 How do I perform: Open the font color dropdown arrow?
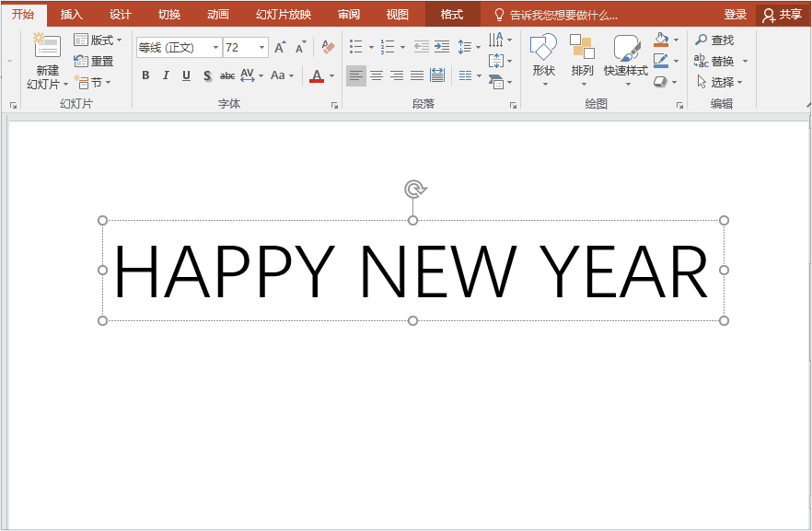(x=332, y=75)
